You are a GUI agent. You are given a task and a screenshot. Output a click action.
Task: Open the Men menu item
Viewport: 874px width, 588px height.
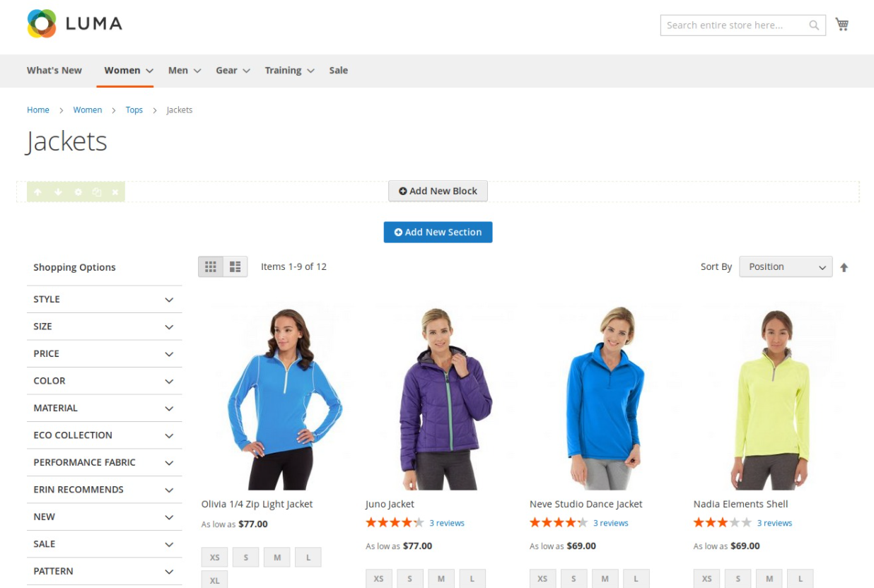tap(184, 71)
